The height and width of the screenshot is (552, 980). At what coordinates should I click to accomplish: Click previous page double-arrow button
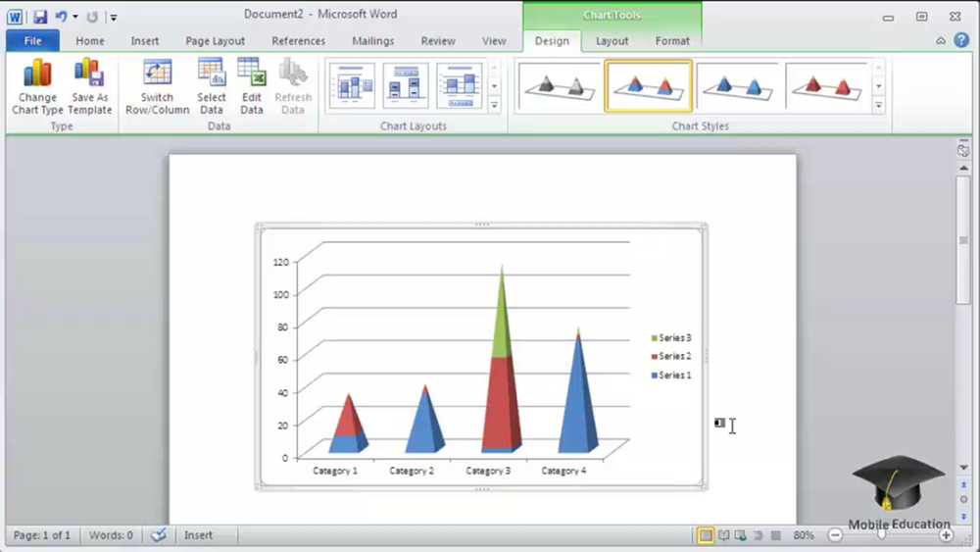[x=963, y=484]
